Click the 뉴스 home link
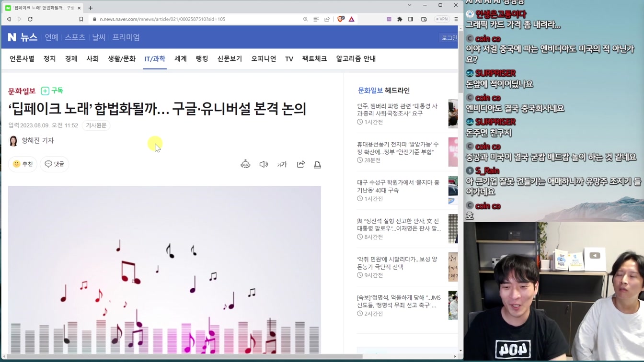This screenshot has height=362, width=644. tap(29, 37)
